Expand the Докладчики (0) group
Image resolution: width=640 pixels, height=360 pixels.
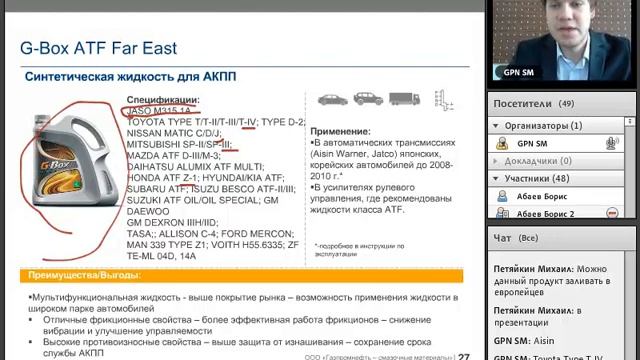coord(496,161)
